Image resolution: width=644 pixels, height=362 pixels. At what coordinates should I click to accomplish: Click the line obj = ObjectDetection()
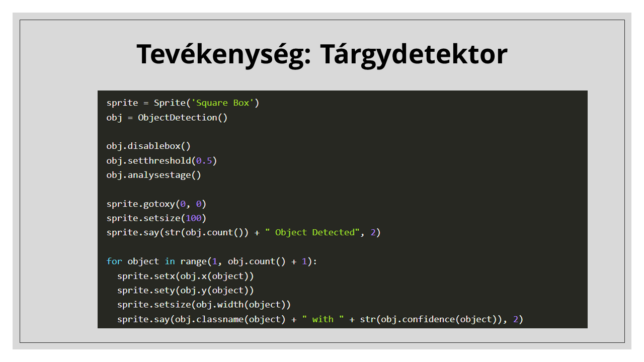click(167, 118)
